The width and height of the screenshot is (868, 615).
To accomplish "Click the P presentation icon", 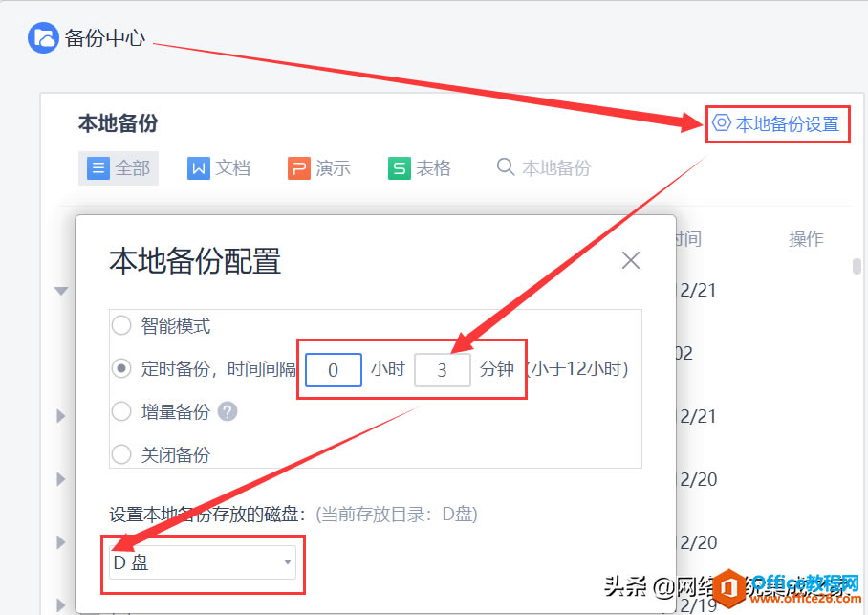I will click(299, 168).
